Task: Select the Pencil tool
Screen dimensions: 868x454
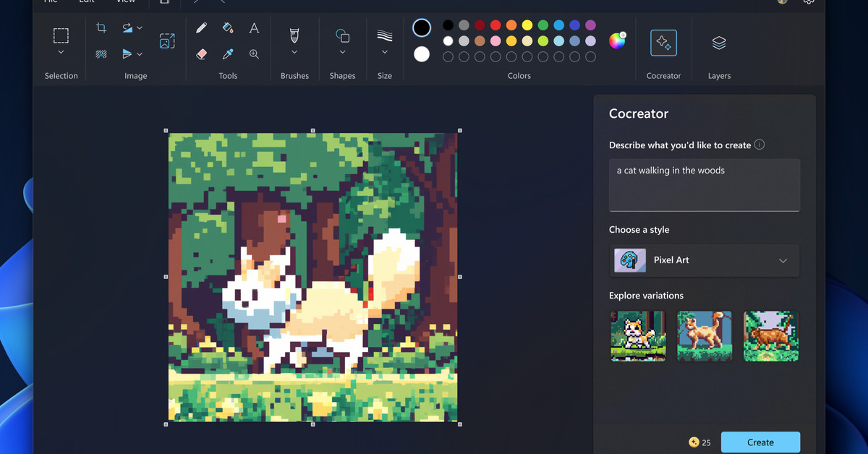Action: click(x=201, y=27)
